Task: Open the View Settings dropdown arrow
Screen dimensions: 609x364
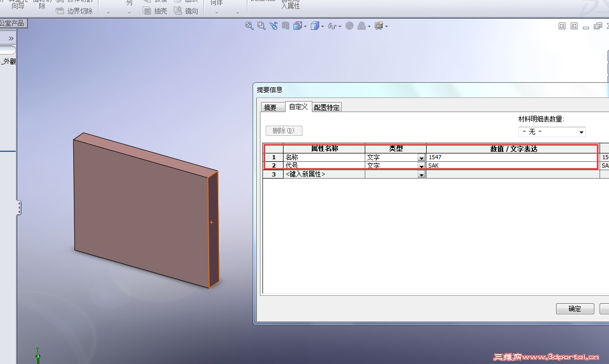Action: coord(386,26)
